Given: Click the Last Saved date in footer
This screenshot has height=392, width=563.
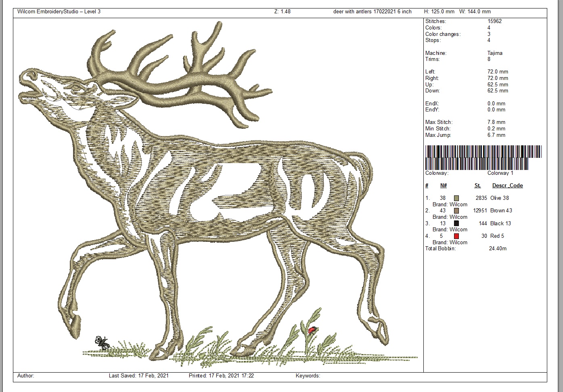Looking at the screenshot, I should pos(138,376).
